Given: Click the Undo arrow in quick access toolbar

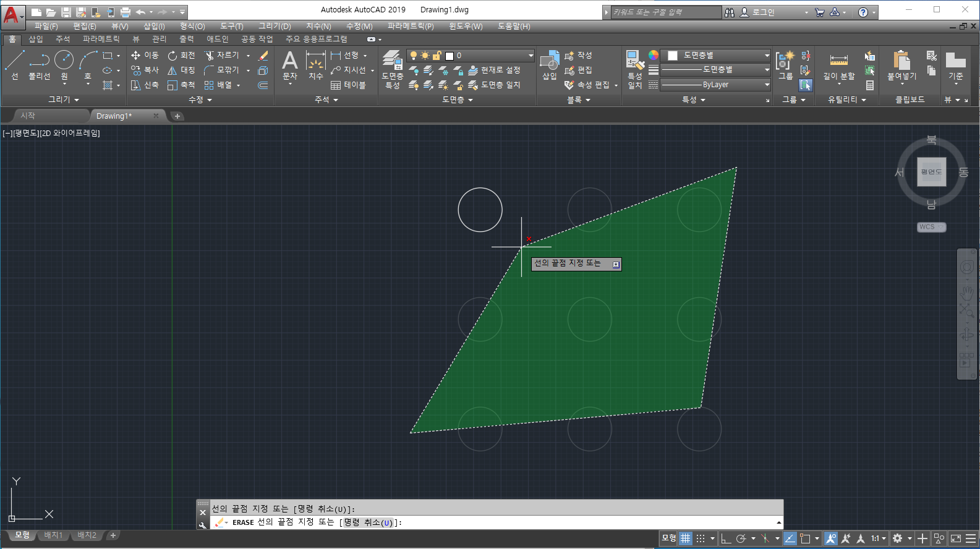Looking at the screenshot, I should coord(140,12).
